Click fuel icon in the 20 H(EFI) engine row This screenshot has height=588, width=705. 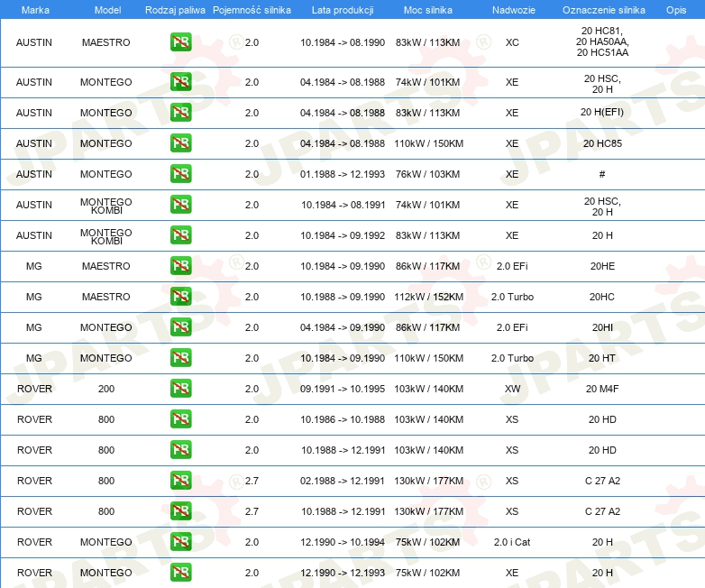[180, 113]
